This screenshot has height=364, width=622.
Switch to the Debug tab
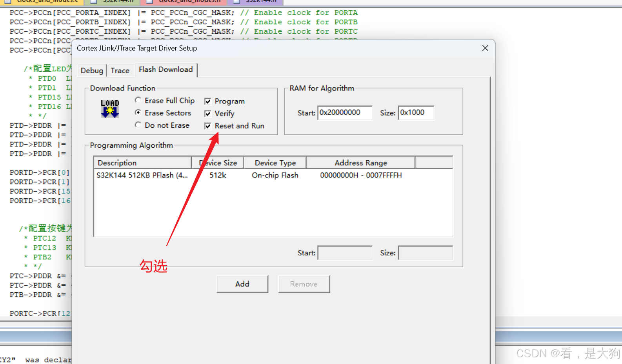[92, 71]
